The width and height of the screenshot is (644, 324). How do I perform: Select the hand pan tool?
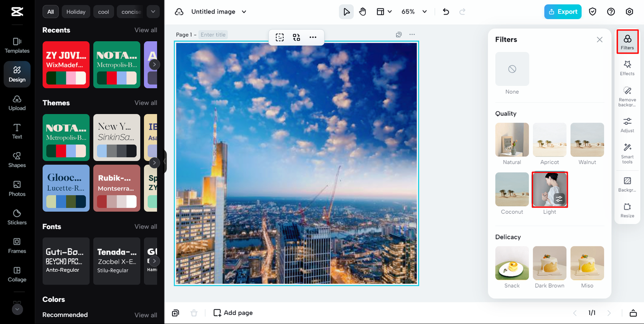363,12
